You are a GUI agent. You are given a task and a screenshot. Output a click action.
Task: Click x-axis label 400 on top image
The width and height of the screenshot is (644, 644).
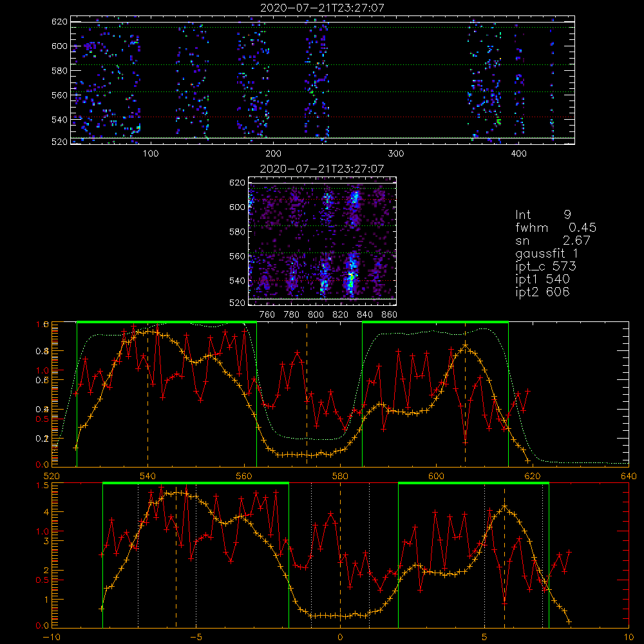coord(518,154)
